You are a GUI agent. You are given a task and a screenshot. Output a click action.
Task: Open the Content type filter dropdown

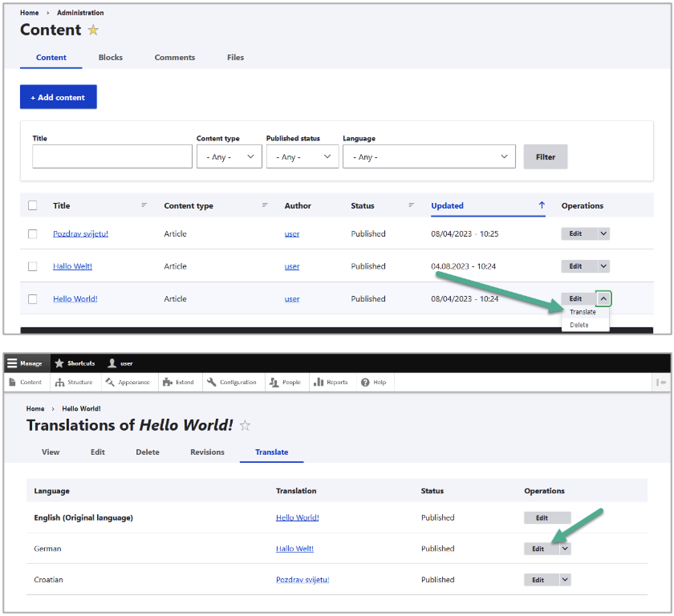coord(229,156)
